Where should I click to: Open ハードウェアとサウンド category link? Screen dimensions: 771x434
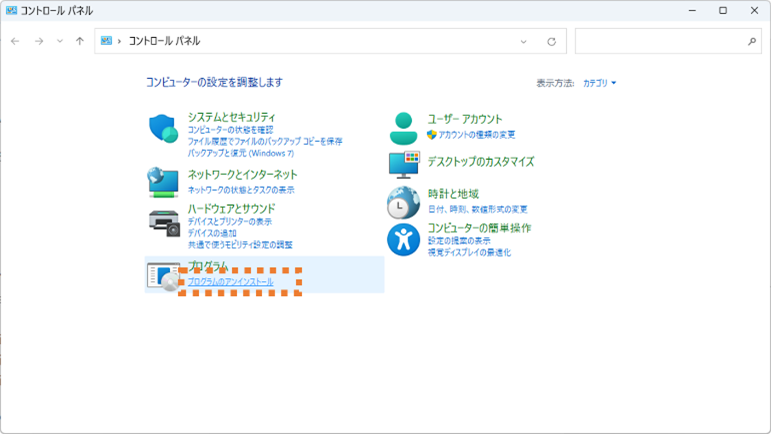pos(231,208)
